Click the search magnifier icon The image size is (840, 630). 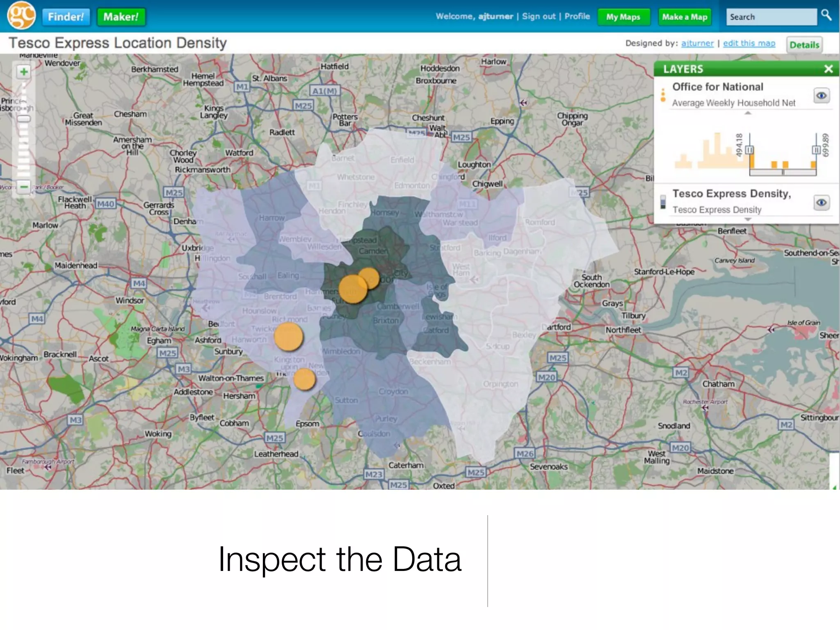coord(826,16)
